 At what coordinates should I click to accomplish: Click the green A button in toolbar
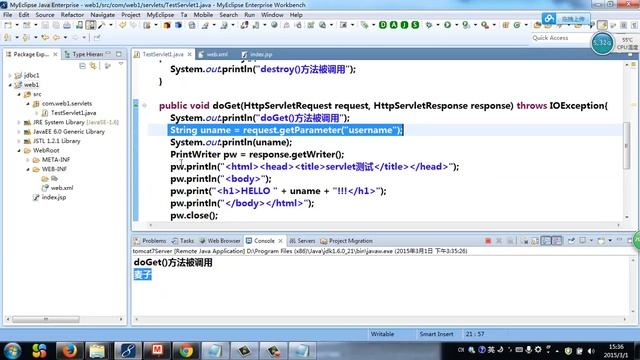[x=393, y=25]
